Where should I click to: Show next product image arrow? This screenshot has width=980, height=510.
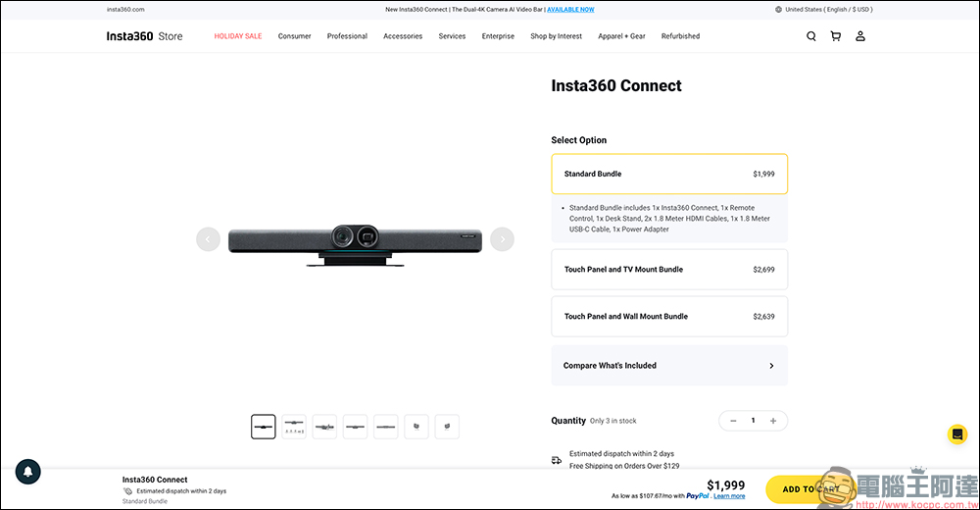(x=502, y=239)
